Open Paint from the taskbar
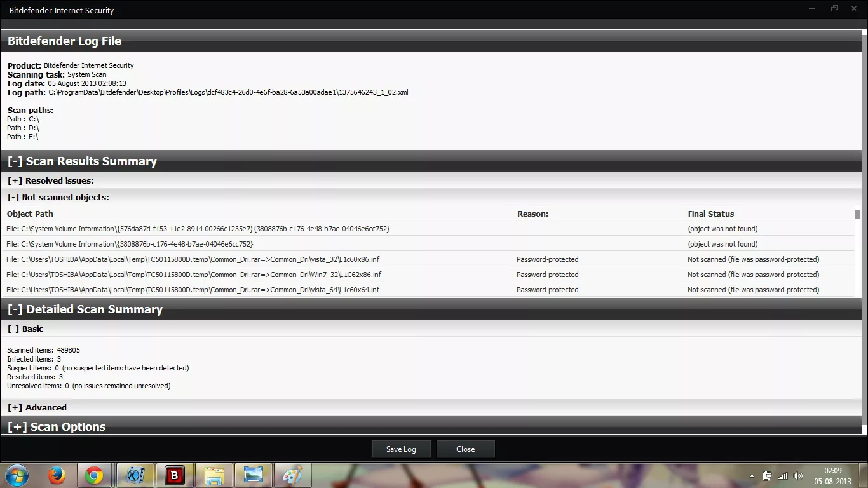This screenshot has height=488, width=868. 292,475
